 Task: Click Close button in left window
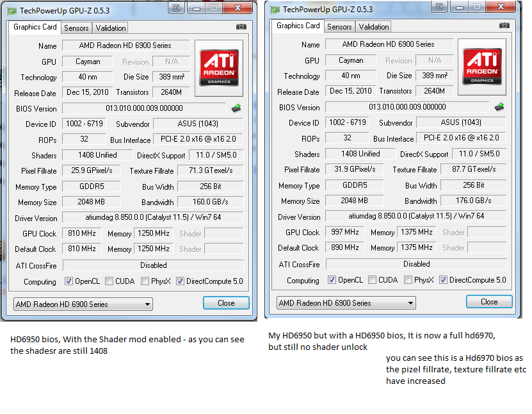pyautogui.click(x=226, y=303)
